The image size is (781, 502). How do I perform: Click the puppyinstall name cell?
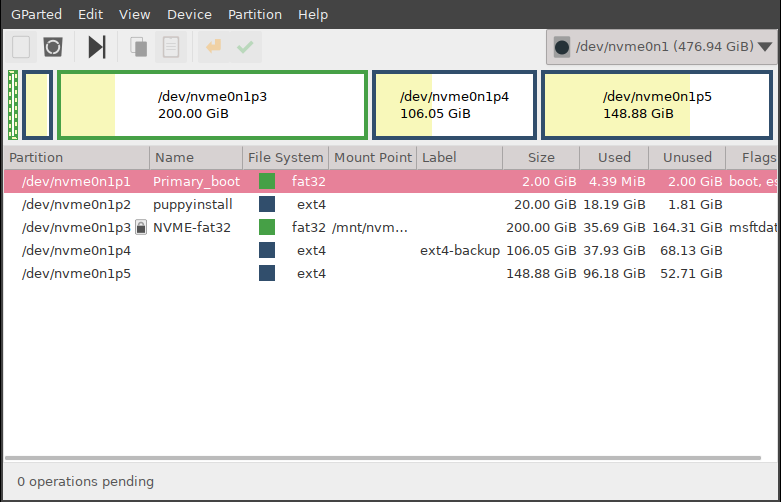[193, 205]
